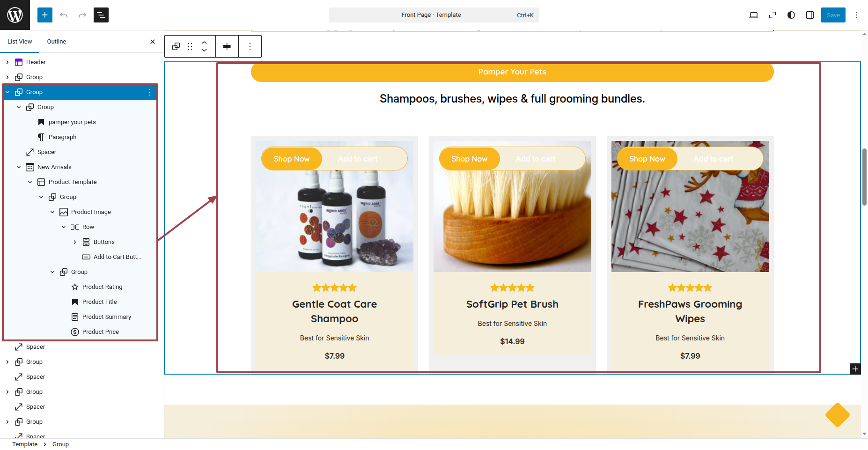Click Shop Now on Gentle Coat Care Shampoo
The width and height of the screenshot is (868, 450).
pyautogui.click(x=292, y=159)
